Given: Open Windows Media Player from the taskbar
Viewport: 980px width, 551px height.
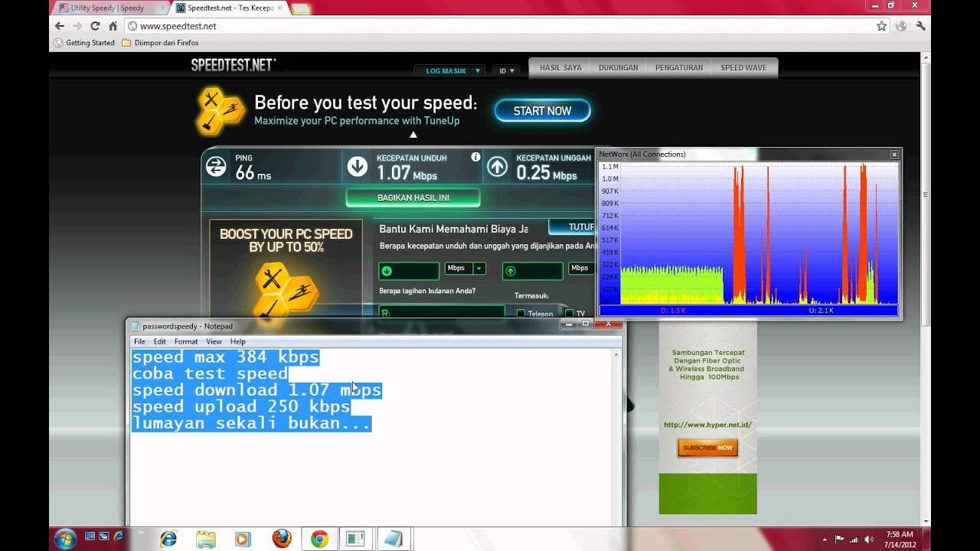Looking at the screenshot, I should tap(243, 539).
